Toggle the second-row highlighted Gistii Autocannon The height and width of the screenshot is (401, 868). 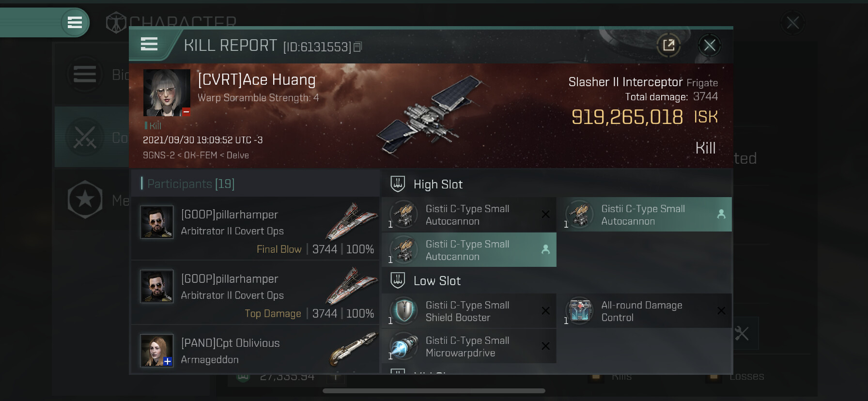coord(468,250)
